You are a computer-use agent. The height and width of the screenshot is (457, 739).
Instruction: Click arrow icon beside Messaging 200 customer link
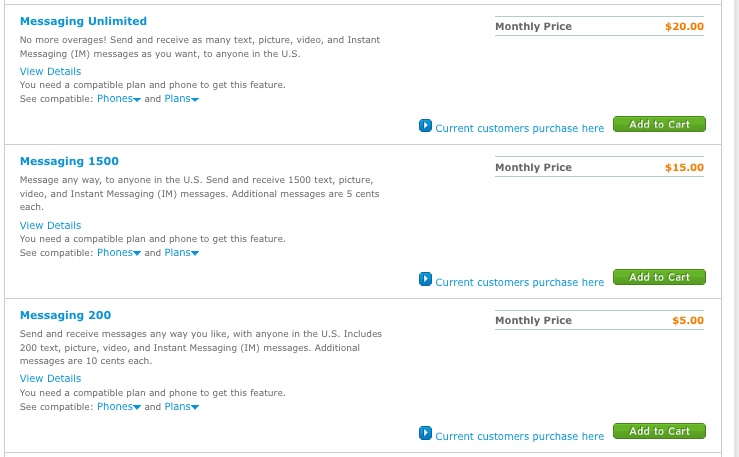(425, 433)
